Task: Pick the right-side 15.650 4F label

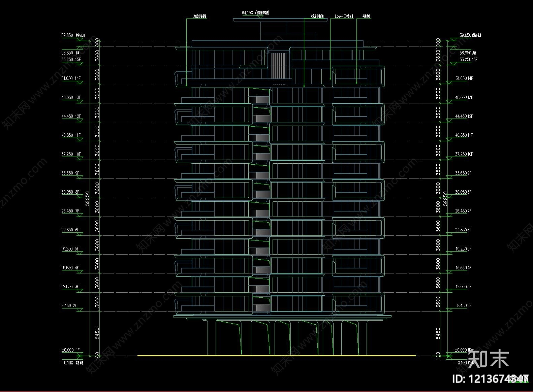Action: pyautogui.click(x=463, y=268)
